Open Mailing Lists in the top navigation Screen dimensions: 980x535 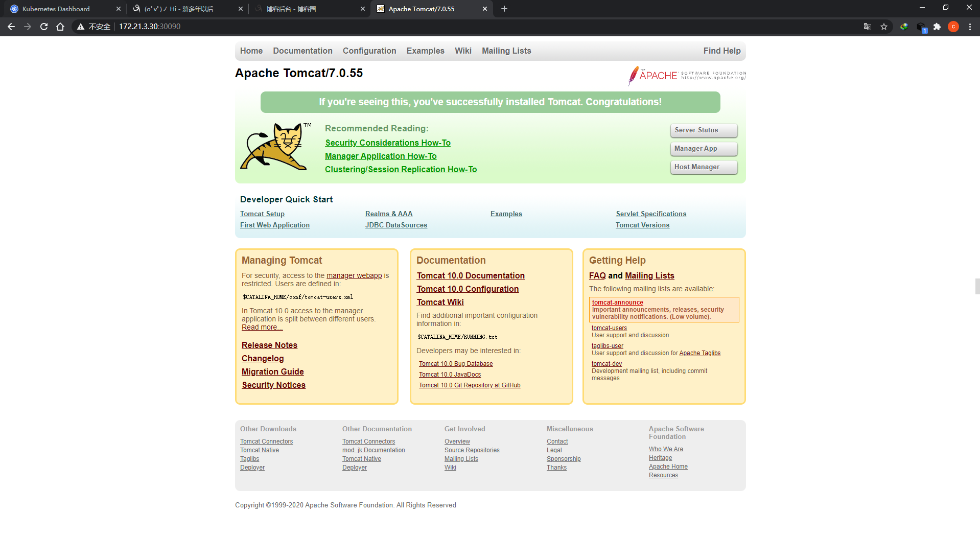(x=506, y=51)
